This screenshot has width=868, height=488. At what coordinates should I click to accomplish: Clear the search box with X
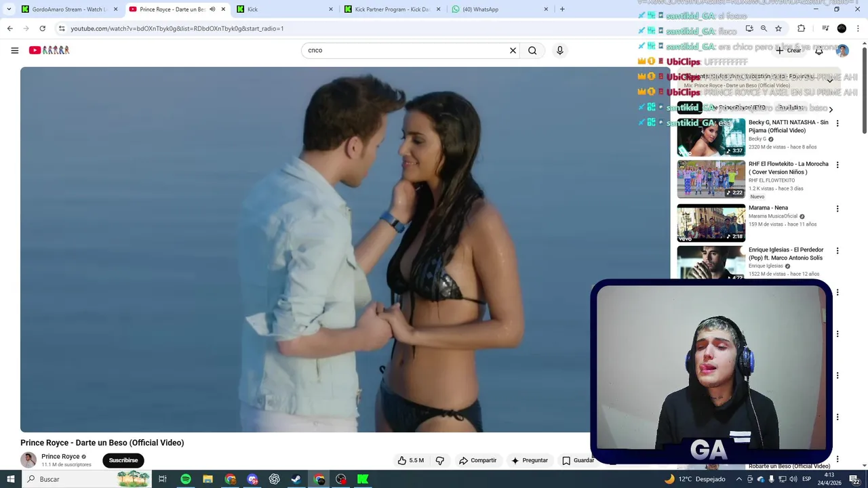[x=513, y=50]
